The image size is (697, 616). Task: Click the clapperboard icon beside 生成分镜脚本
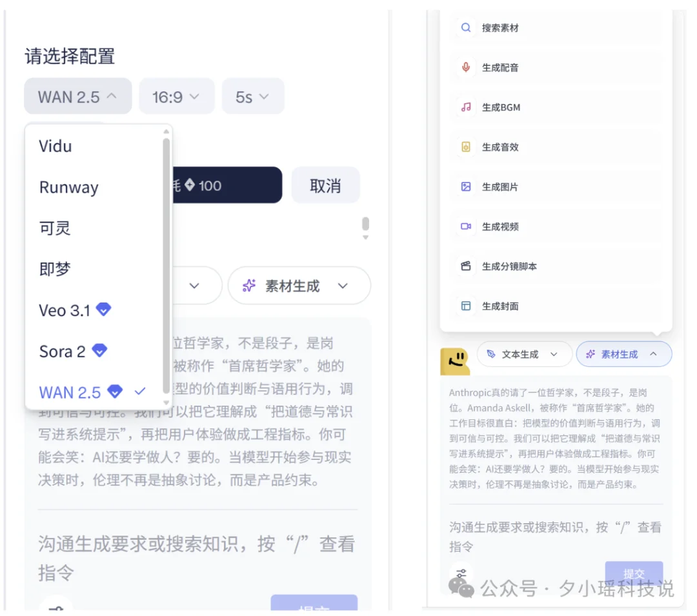[x=465, y=266]
